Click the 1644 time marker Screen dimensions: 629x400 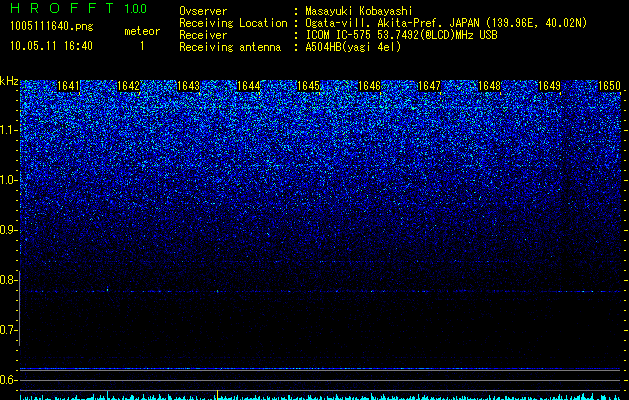[249, 86]
